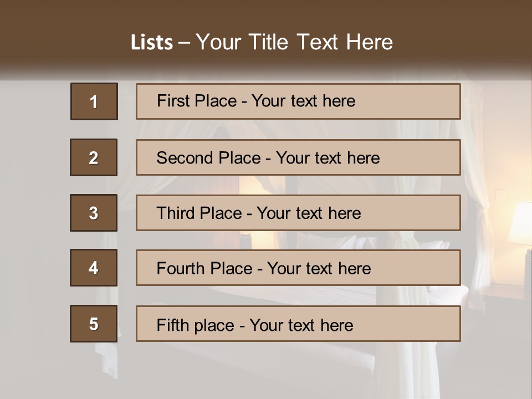
Task: Click the wall switch in background photo
Action: pos(500,195)
